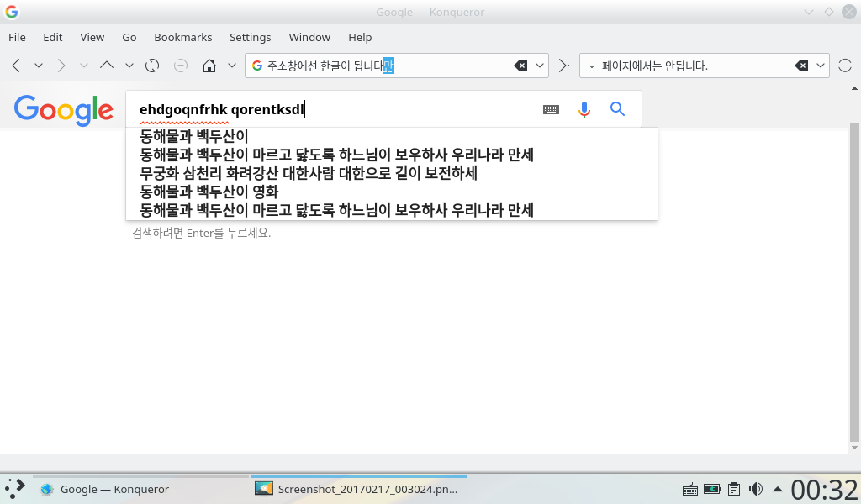The width and height of the screenshot is (861, 504).
Task: Click the battery tray icon
Action: 712,489
